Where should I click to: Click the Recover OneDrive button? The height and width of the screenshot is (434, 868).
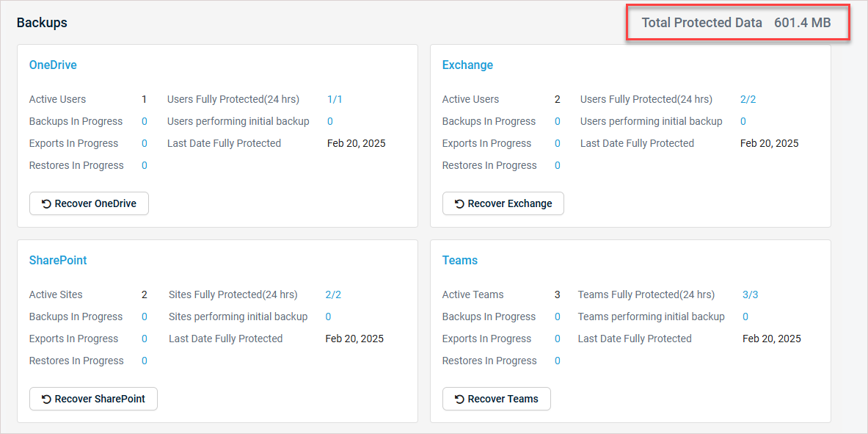pyautogui.click(x=89, y=203)
